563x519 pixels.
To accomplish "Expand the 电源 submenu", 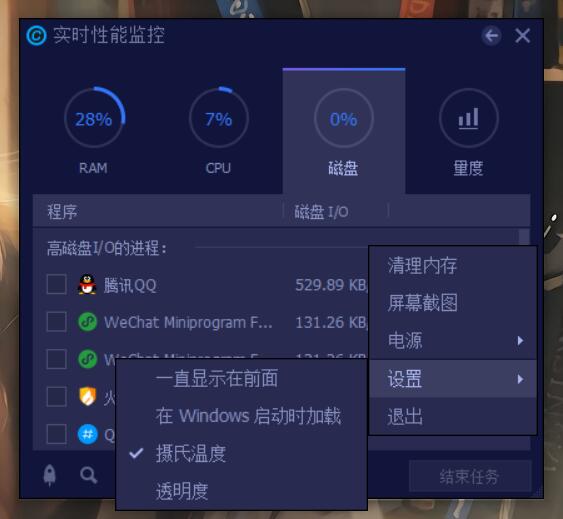I will [453, 340].
